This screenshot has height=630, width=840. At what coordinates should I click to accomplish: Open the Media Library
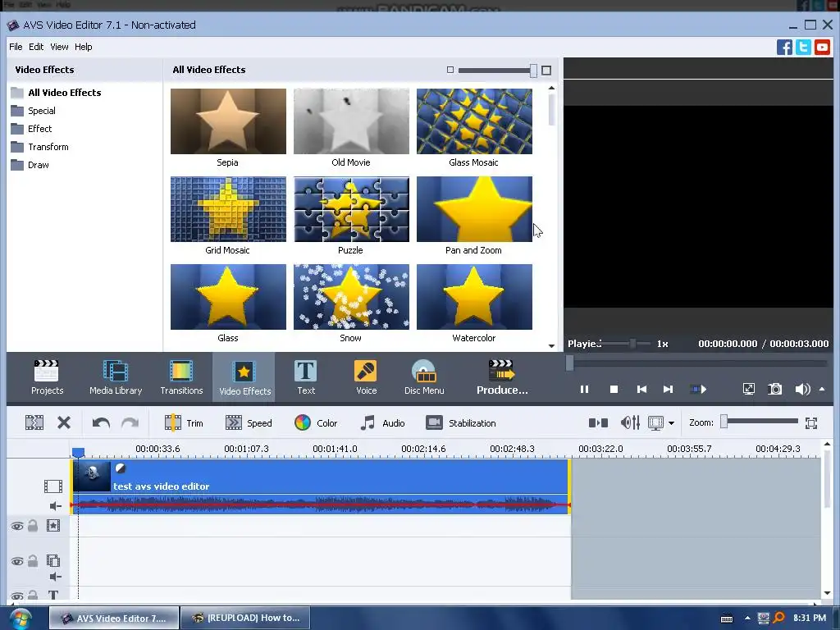(x=116, y=377)
